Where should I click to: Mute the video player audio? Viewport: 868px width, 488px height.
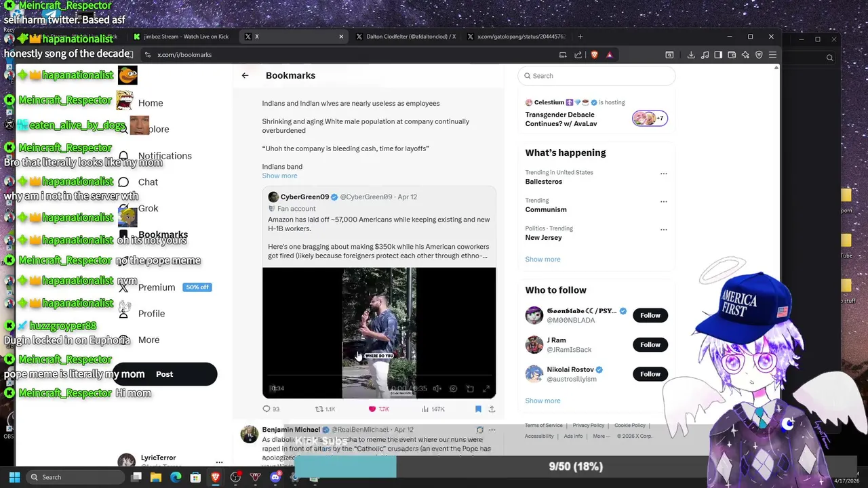tap(437, 388)
